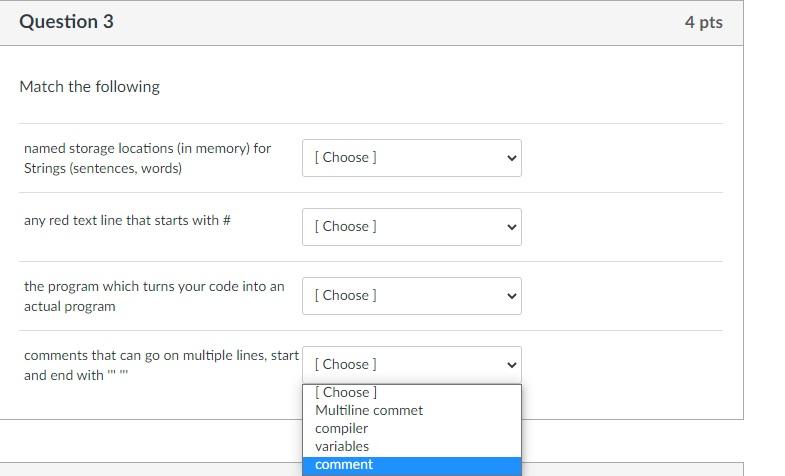Open dropdown for red text line with #
Viewport: 785px width, 476px height.
click(x=412, y=227)
